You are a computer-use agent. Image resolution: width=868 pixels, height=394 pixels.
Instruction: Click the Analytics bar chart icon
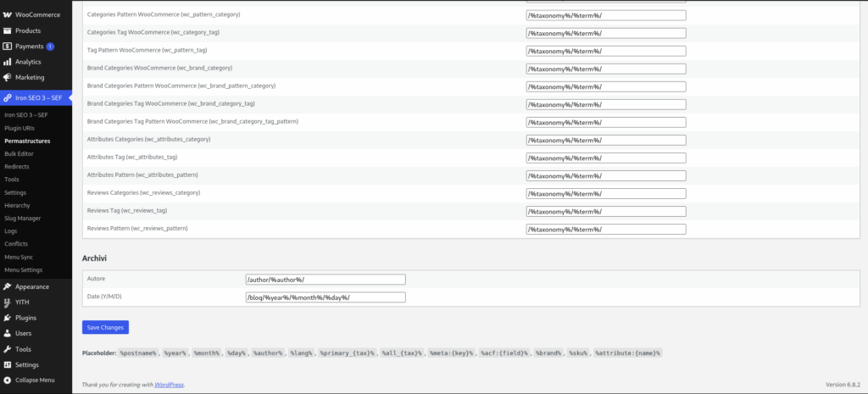pos(7,62)
